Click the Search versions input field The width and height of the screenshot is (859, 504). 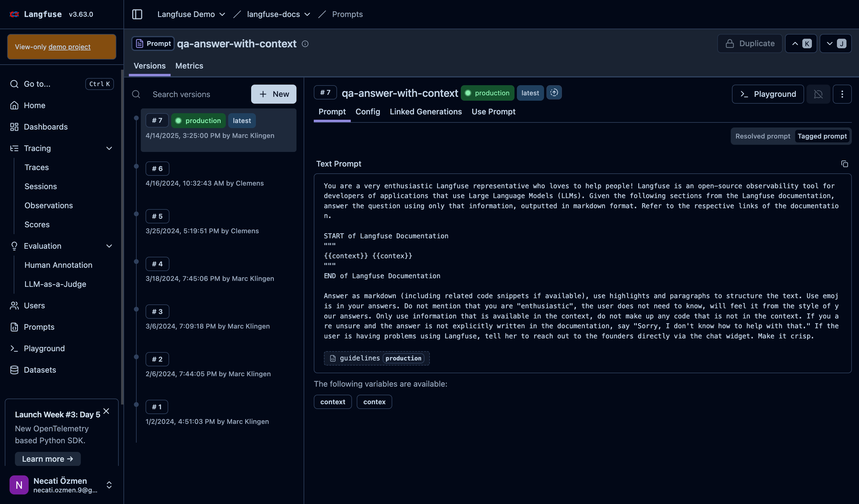pos(198,94)
